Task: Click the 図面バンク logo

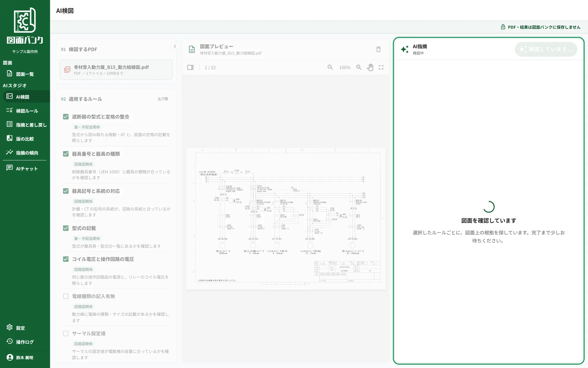Action: coord(25,26)
